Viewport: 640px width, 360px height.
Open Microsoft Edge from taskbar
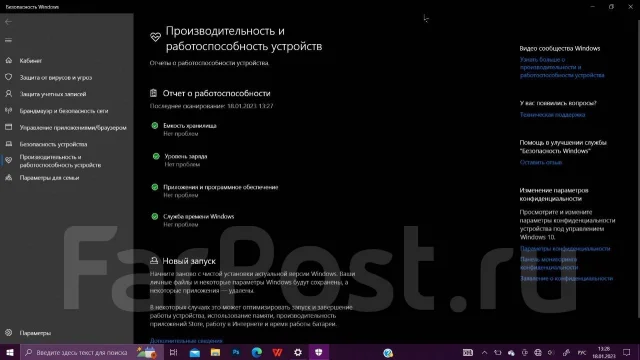(257, 352)
